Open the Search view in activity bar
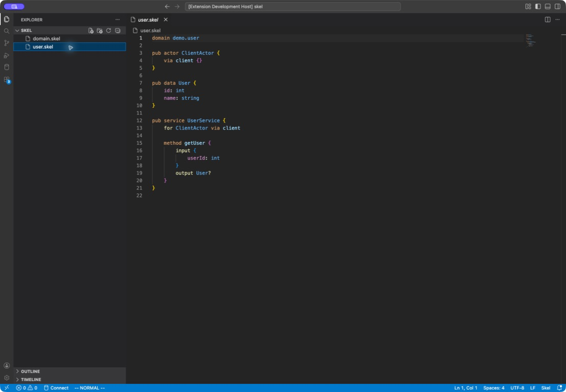This screenshot has width=566, height=392. click(x=7, y=31)
